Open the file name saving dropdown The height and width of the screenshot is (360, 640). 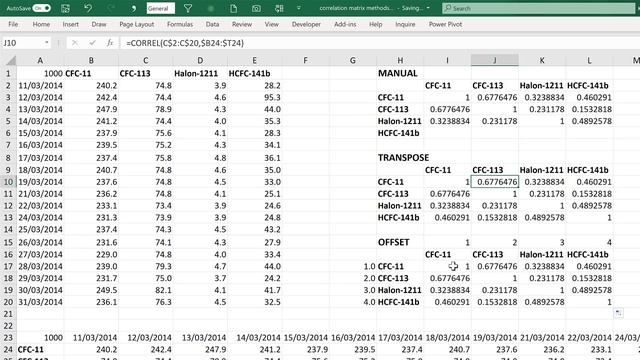(x=428, y=8)
